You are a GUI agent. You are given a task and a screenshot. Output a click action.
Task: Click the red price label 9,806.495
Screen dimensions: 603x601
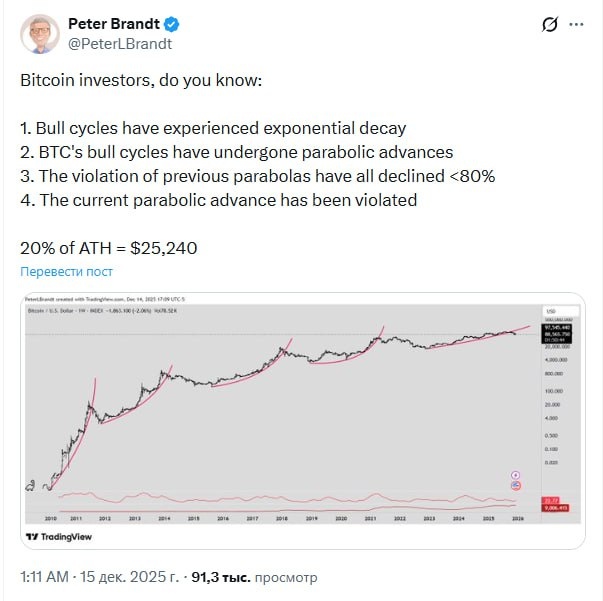550,508
